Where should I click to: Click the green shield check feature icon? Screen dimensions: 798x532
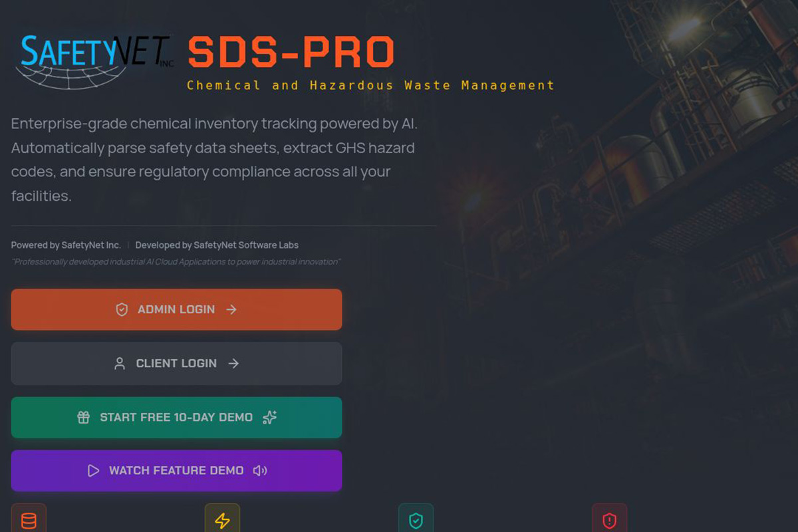416,520
